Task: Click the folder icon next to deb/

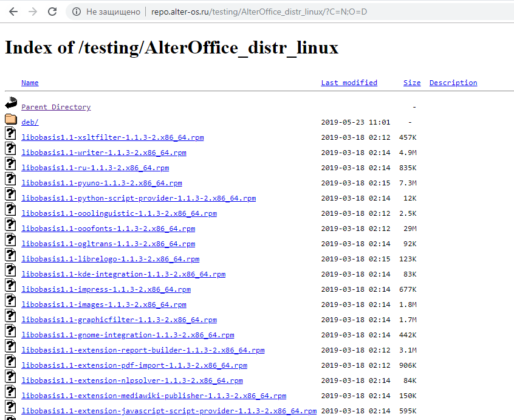Action: (x=11, y=119)
